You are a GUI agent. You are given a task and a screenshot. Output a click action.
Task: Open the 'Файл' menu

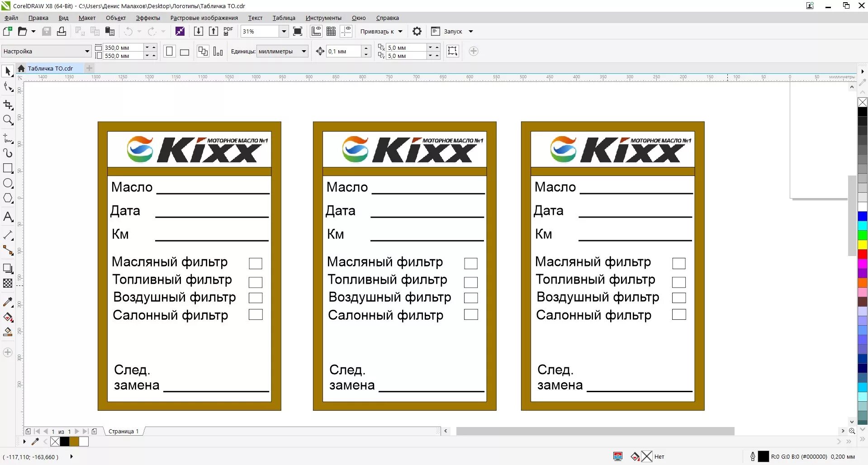click(11, 18)
